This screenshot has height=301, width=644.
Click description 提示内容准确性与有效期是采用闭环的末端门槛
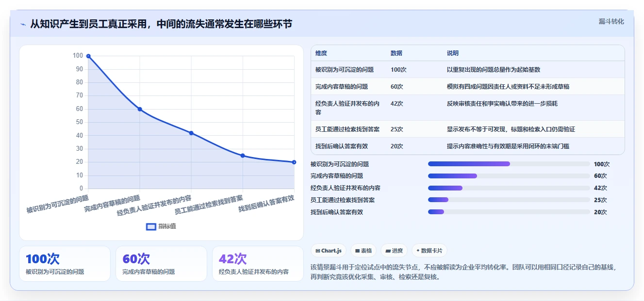tap(508, 146)
